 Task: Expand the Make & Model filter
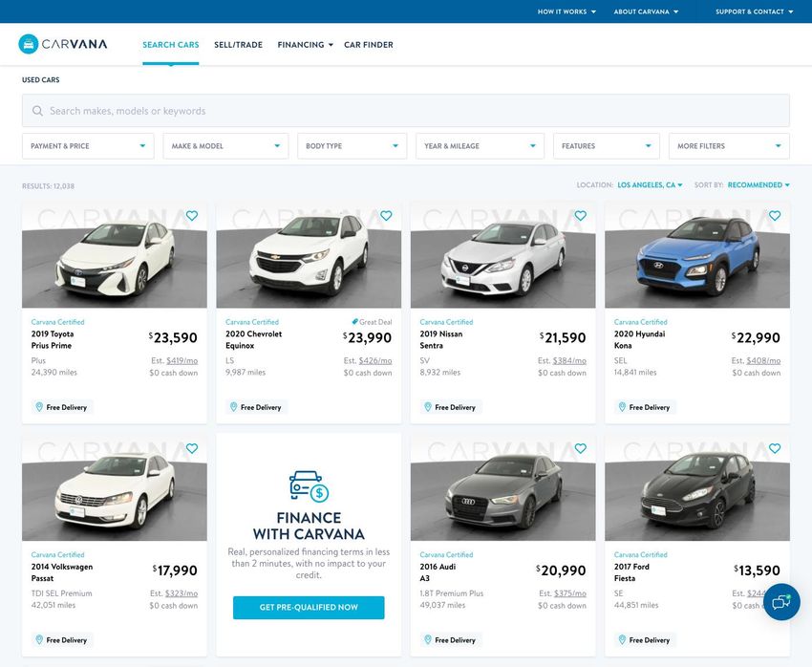(225, 146)
